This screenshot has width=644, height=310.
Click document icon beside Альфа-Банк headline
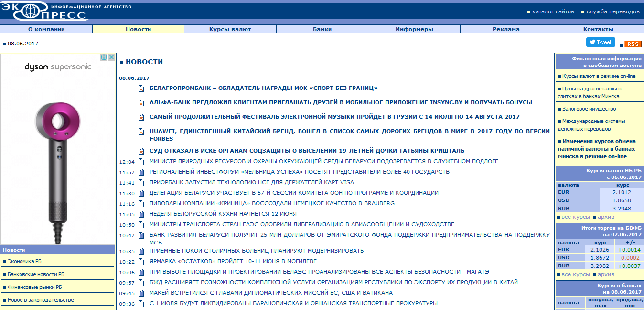(x=141, y=103)
